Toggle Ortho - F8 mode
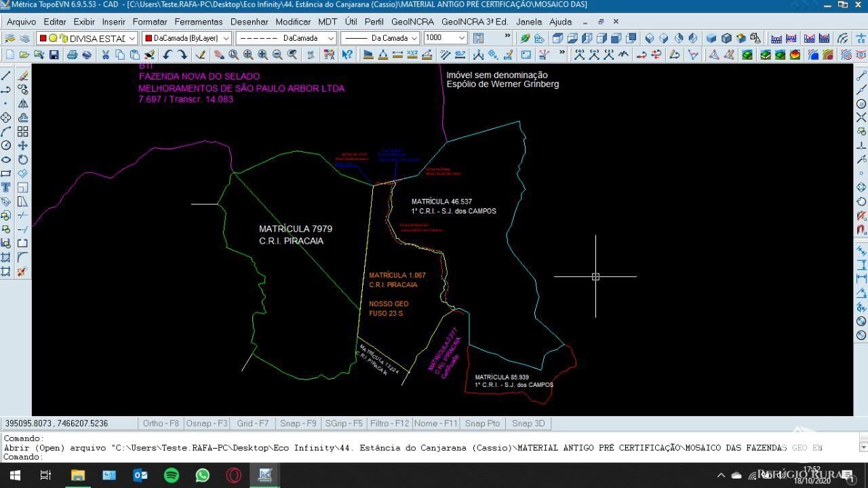Viewport: 868px width, 488px height. 161,424
